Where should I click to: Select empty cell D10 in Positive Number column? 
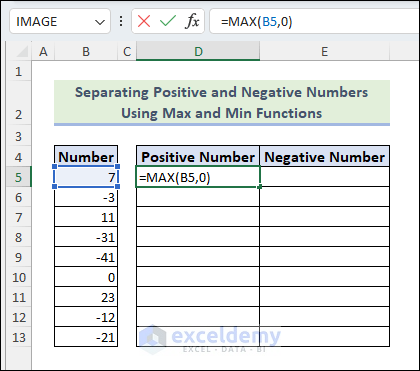(198, 277)
